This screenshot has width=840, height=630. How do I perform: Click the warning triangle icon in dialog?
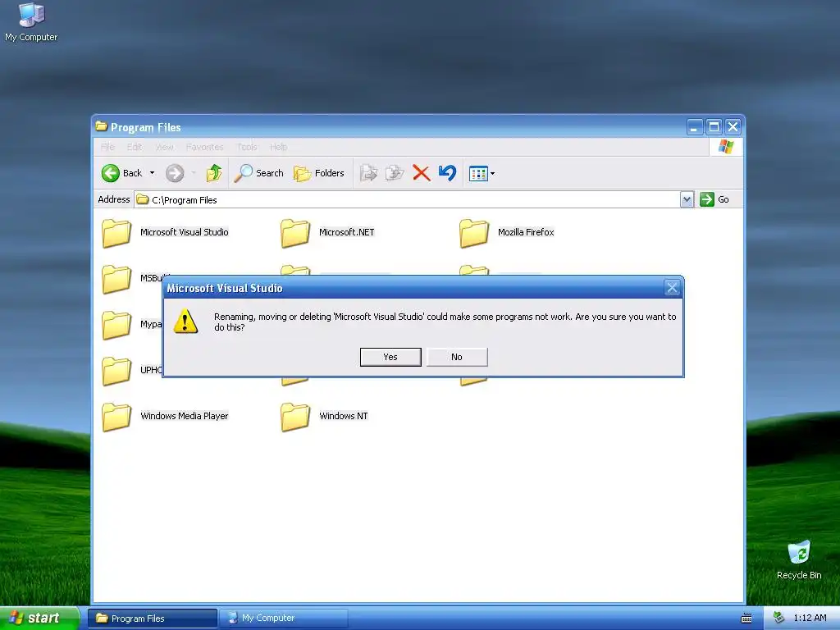(x=186, y=322)
